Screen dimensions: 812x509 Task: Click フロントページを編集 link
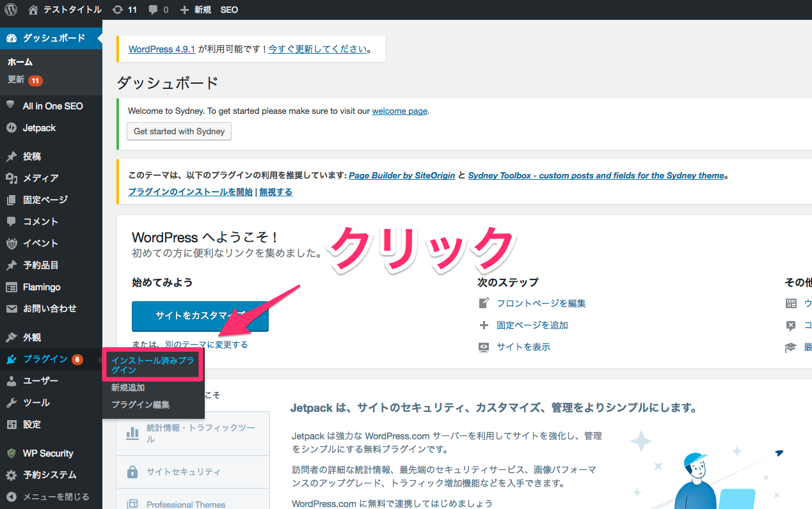tap(541, 303)
